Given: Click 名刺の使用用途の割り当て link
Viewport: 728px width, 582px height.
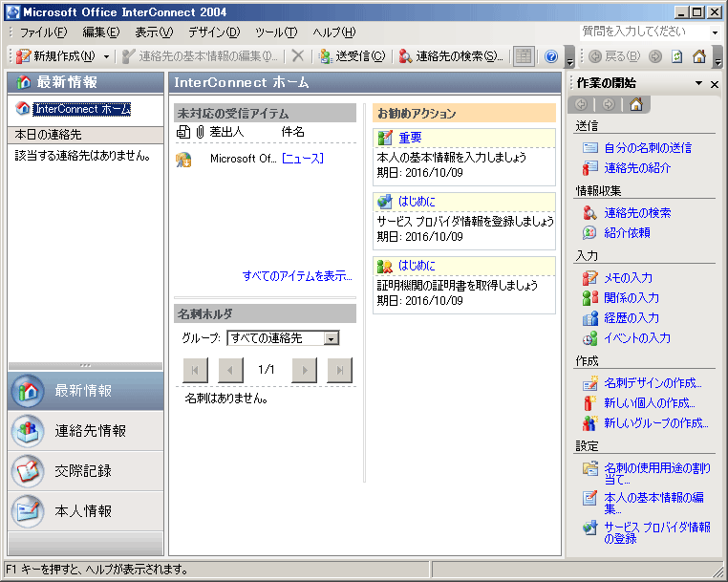Looking at the screenshot, I should coord(657,474).
